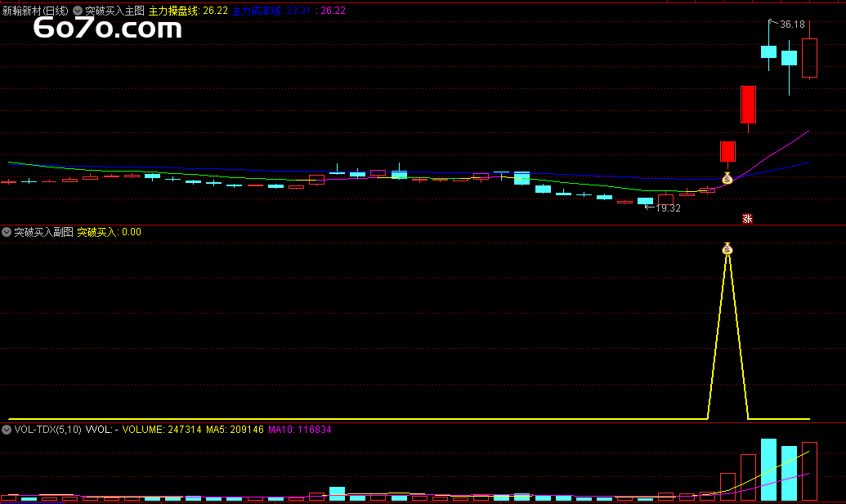This screenshot has width=846, height=504.
Task: Open the main chart indicator dropdown arrow
Action: pyautogui.click(x=78, y=11)
